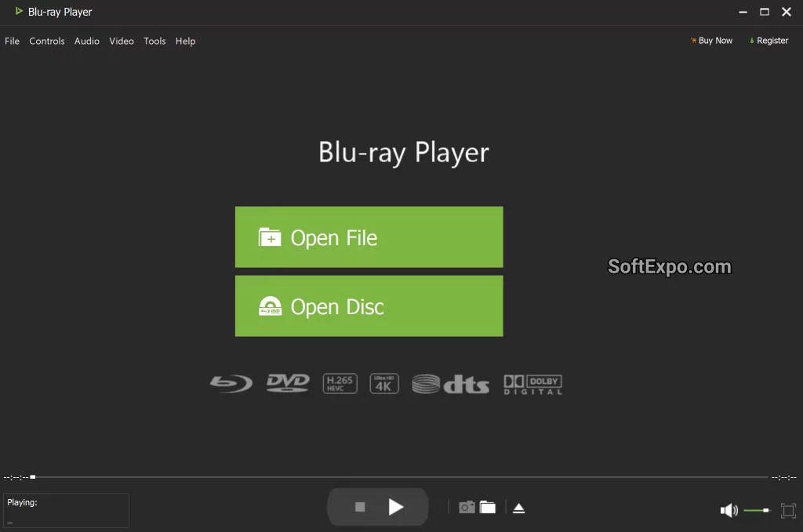Click the Blu-ray format logo
Screen dimensions: 803x532
pyautogui.click(x=230, y=383)
